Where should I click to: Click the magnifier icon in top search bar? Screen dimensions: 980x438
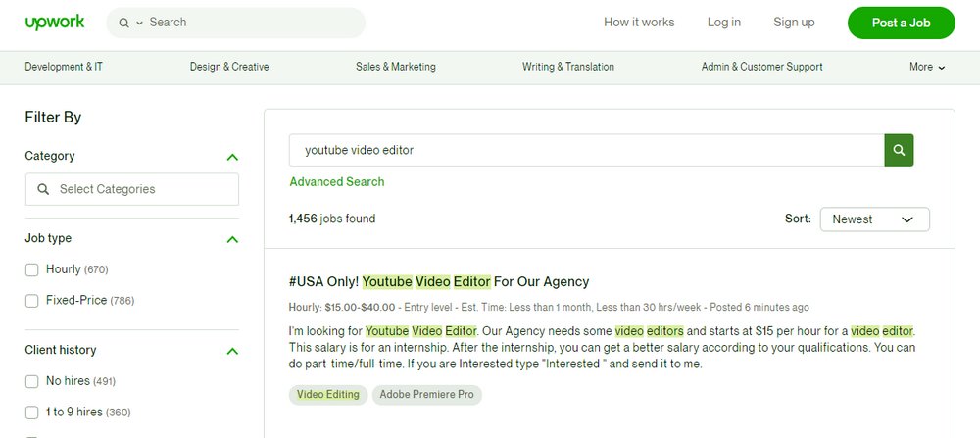click(x=123, y=24)
